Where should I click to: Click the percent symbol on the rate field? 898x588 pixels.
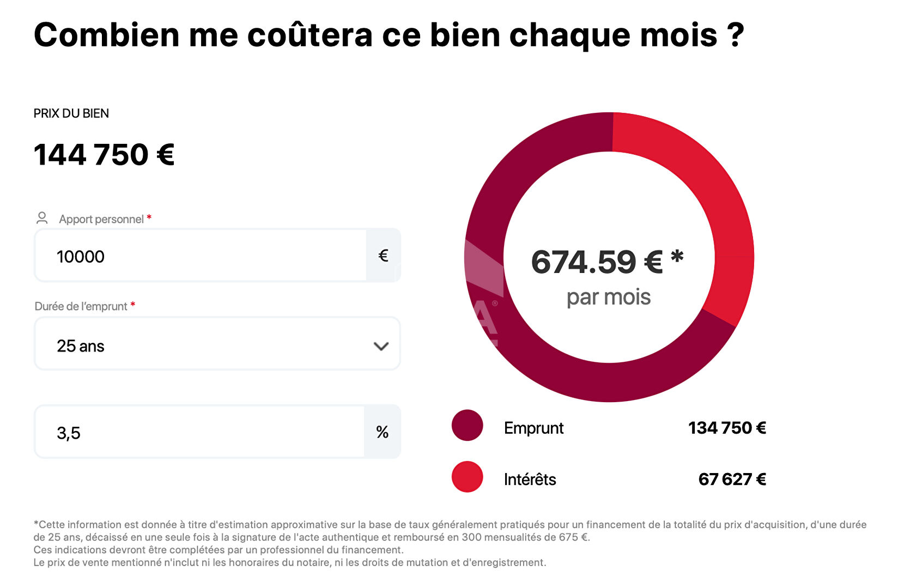click(x=382, y=432)
